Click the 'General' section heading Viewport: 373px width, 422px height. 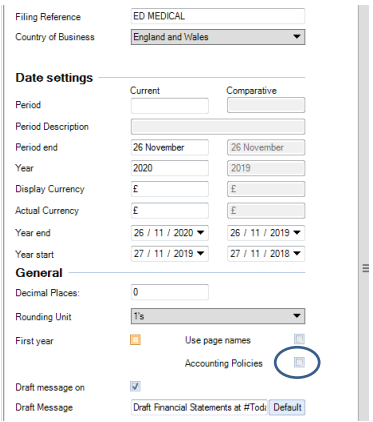(39, 273)
